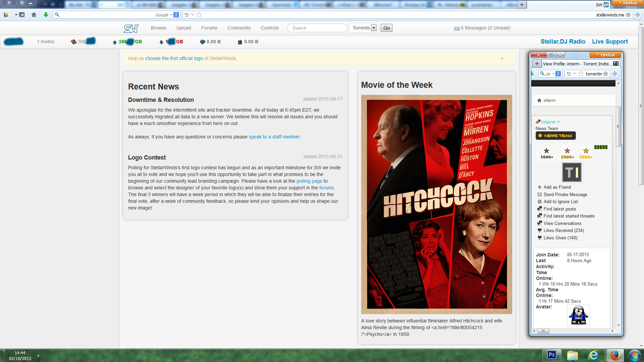644x362 pixels.
Task: Click the Google search engine icon in the main window
Action: (x=176, y=15)
